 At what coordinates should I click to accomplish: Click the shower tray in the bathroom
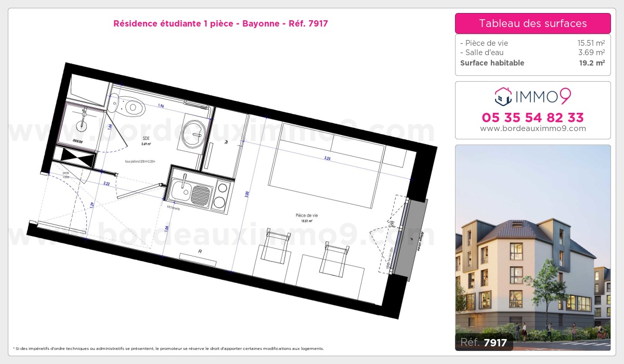82,124
